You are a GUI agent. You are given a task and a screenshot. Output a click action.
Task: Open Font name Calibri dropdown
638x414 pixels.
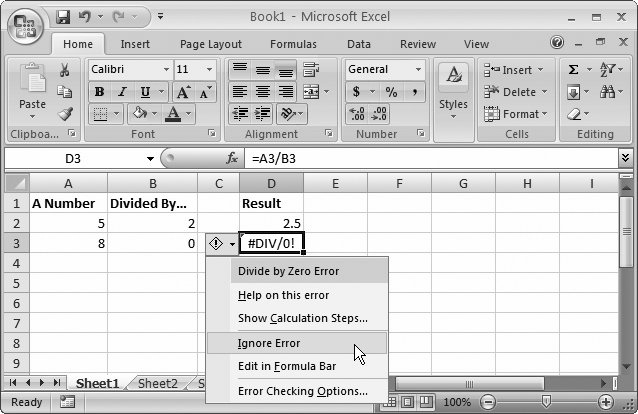coord(166,70)
